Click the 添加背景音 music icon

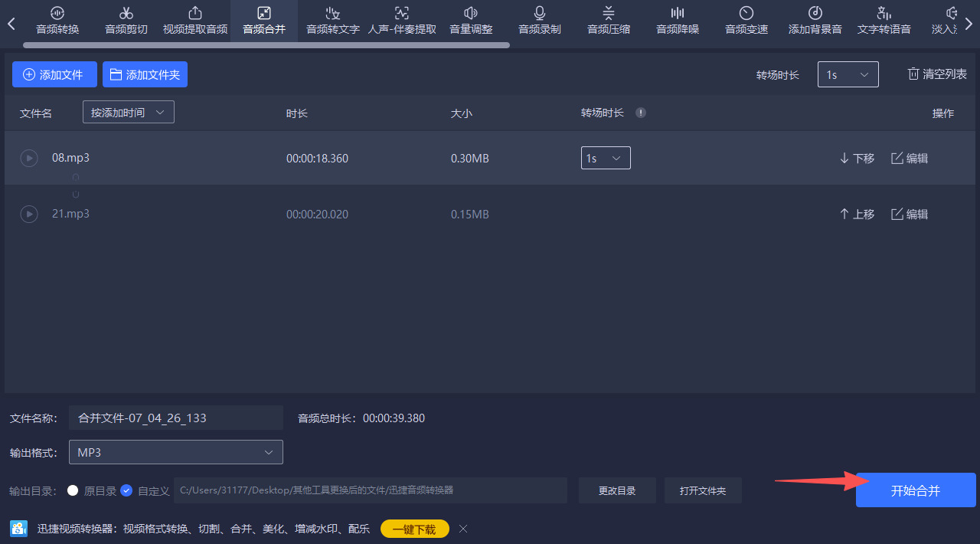tap(815, 13)
